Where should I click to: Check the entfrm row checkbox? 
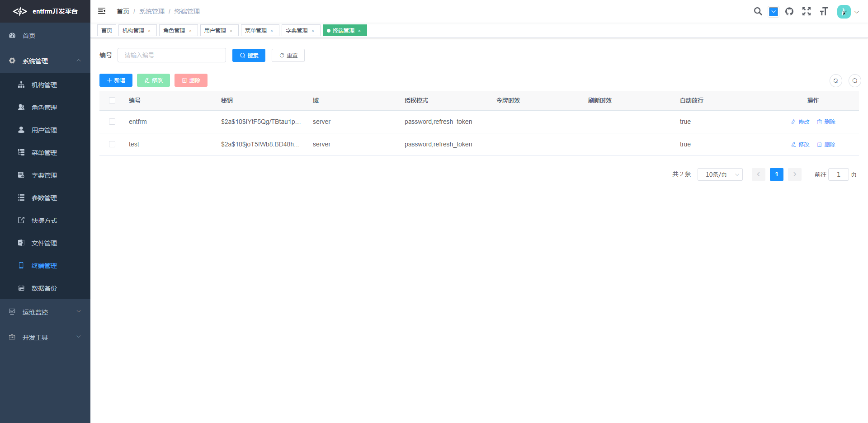click(112, 122)
